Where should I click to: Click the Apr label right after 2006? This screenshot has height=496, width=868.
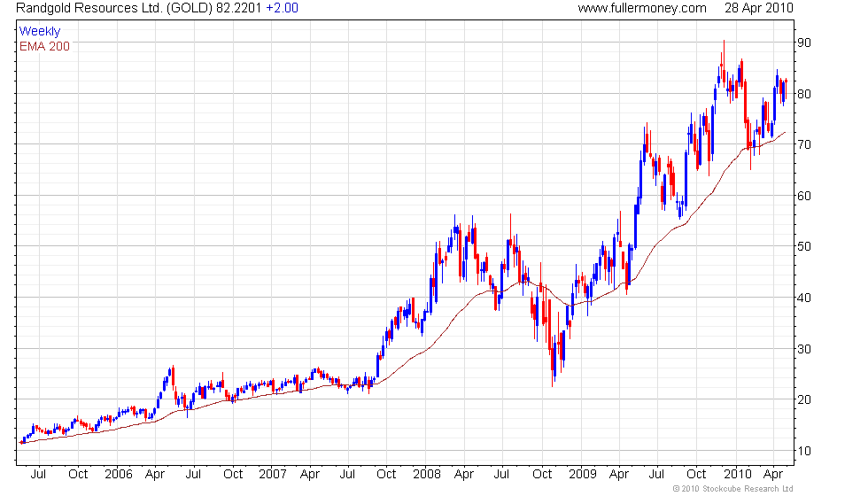pyautogui.click(x=155, y=475)
